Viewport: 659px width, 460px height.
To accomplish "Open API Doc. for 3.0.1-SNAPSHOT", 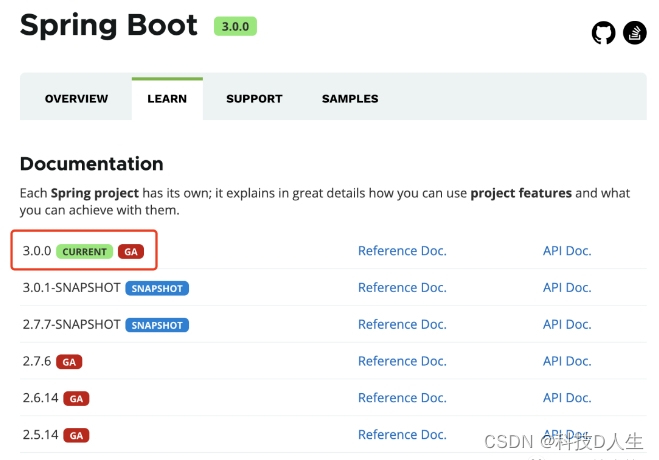I will point(567,288).
